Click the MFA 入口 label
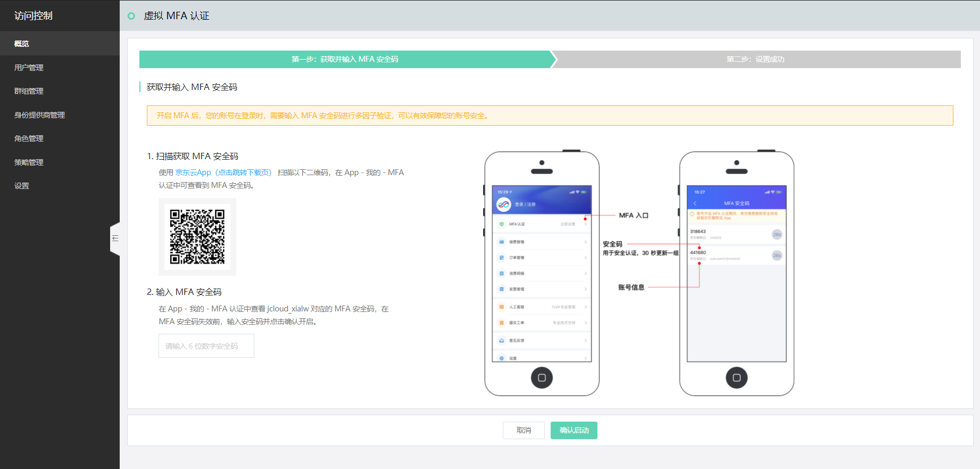Image resolution: width=980 pixels, height=469 pixels. click(634, 216)
